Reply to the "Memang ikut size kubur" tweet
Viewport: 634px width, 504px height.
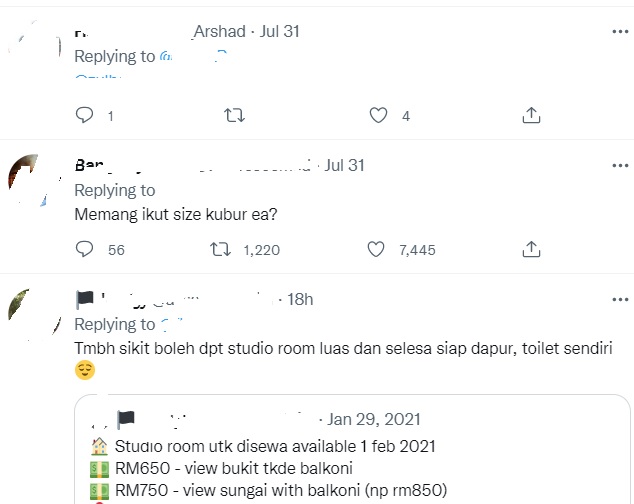[85, 249]
